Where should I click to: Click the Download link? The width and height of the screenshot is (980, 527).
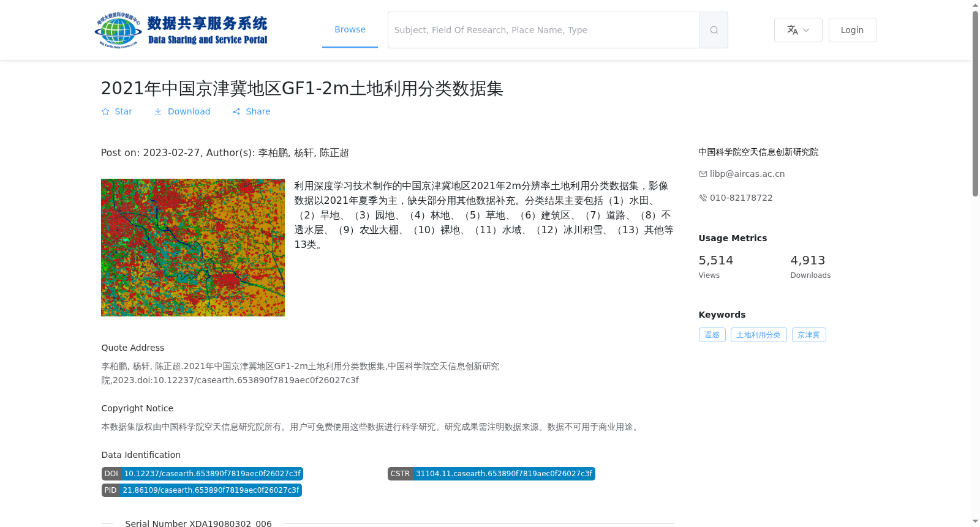point(183,111)
